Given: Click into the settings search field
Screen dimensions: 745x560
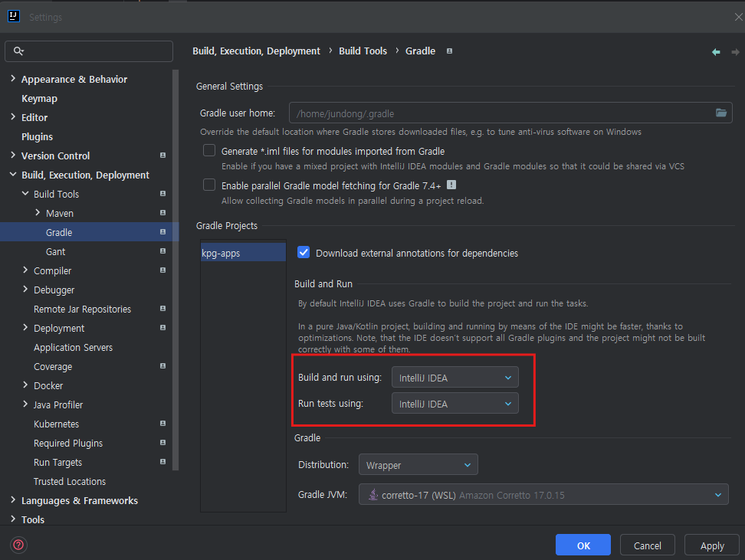Looking at the screenshot, I should click(89, 51).
